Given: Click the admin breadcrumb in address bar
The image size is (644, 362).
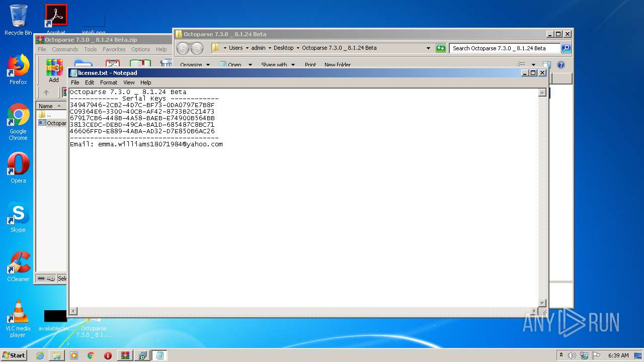Looking at the screenshot, I should point(258,48).
